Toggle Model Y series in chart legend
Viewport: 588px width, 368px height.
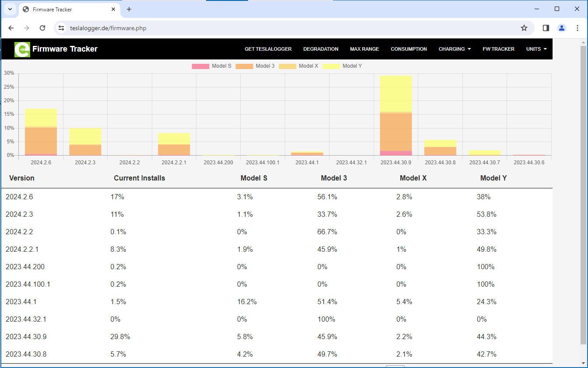[342, 66]
